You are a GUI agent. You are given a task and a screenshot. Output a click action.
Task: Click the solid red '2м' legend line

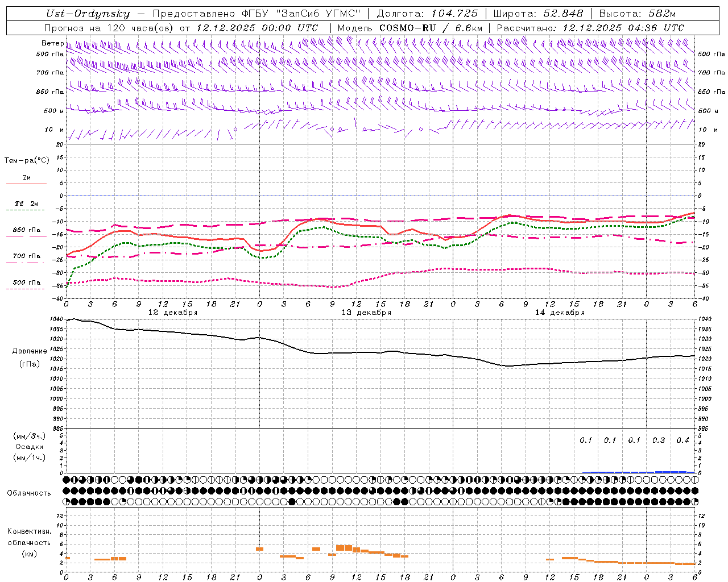coord(26,184)
